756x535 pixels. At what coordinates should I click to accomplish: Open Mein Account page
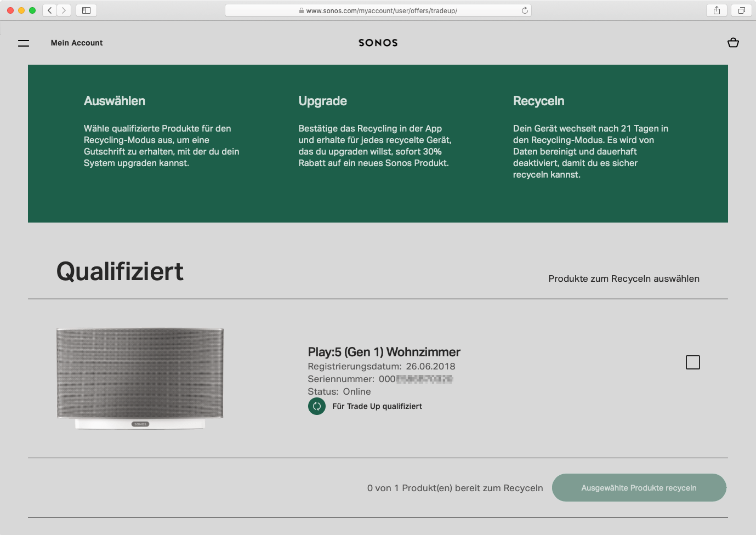(x=77, y=43)
